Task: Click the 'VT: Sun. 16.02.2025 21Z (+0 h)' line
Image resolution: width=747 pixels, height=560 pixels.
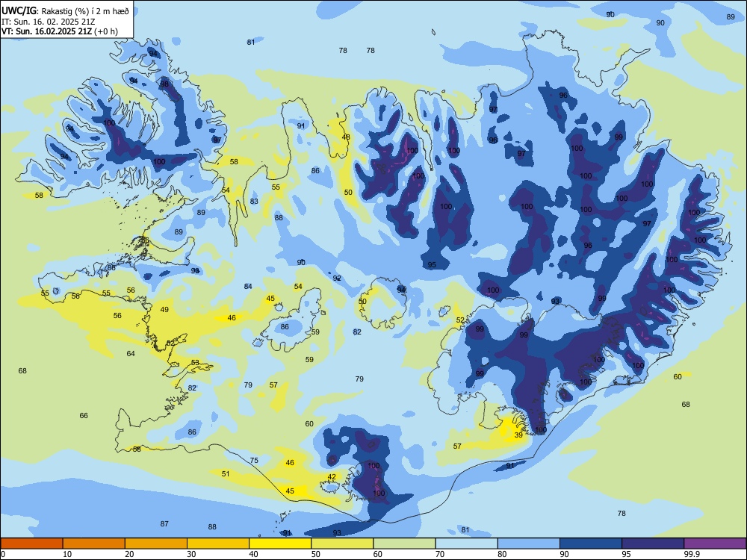Action: click(60, 32)
